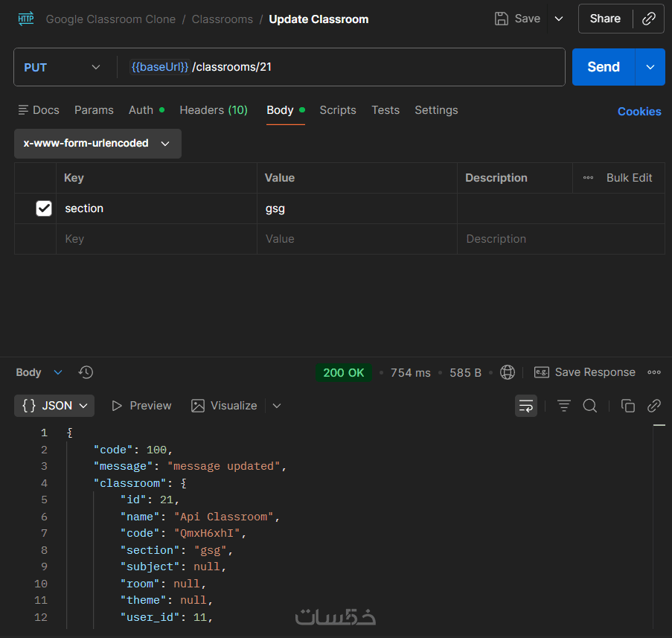The width and height of the screenshot is (672, 638).
Task: Click Update Classroom request title
Action: click(319, 19)
